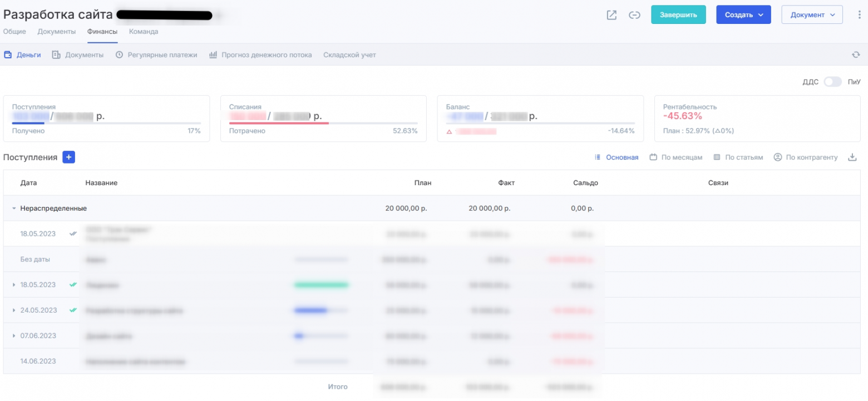
Task: Toggle the green check on the 24.05.2023 row
Action: [73, 310]
